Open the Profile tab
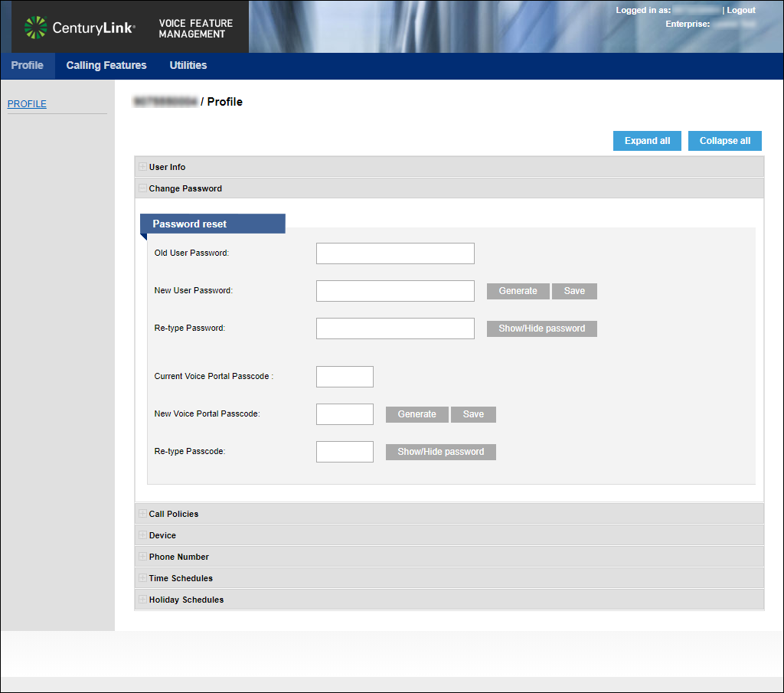This screenshot has height=693, width=784. 28,66
